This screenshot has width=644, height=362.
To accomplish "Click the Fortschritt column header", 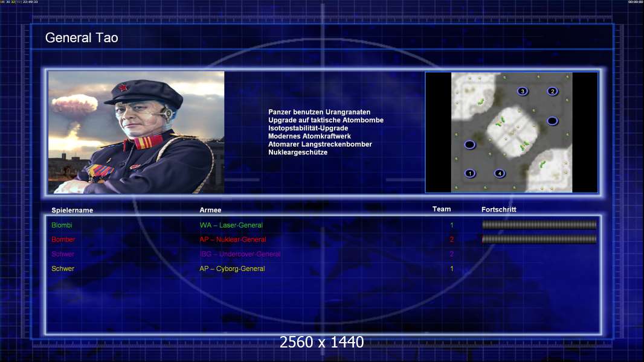I will coord(498,209).
